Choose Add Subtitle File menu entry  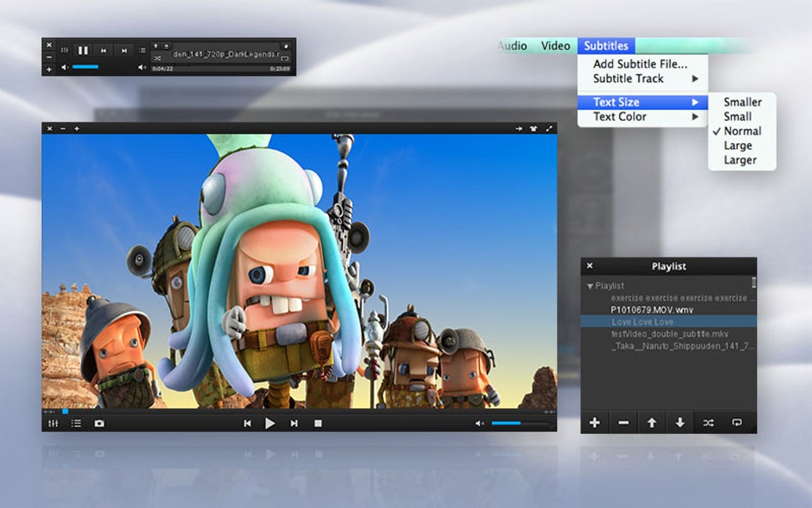pyautogui.click(x=640, y=64)
